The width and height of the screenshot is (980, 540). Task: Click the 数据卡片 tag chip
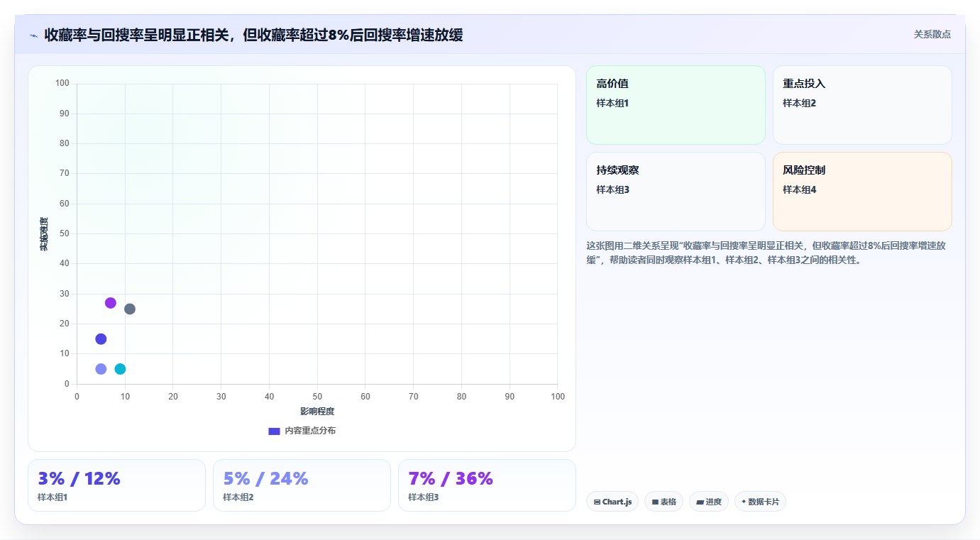pos(760,502)
